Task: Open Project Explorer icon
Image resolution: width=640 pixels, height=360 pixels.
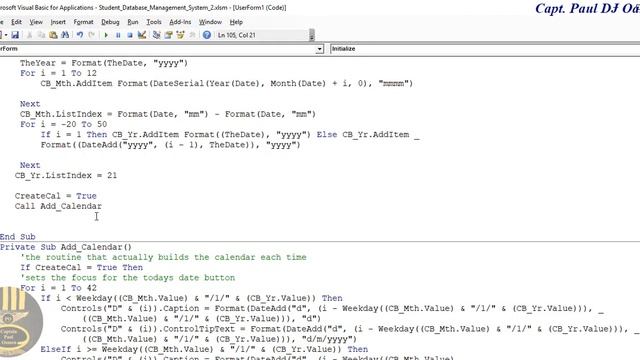Action: 156,35
